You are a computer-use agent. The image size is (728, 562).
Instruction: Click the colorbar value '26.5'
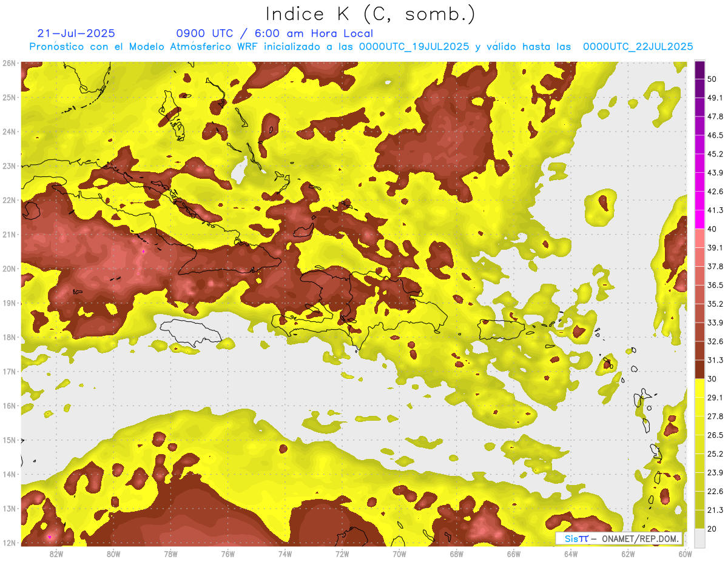click(715, 435)
